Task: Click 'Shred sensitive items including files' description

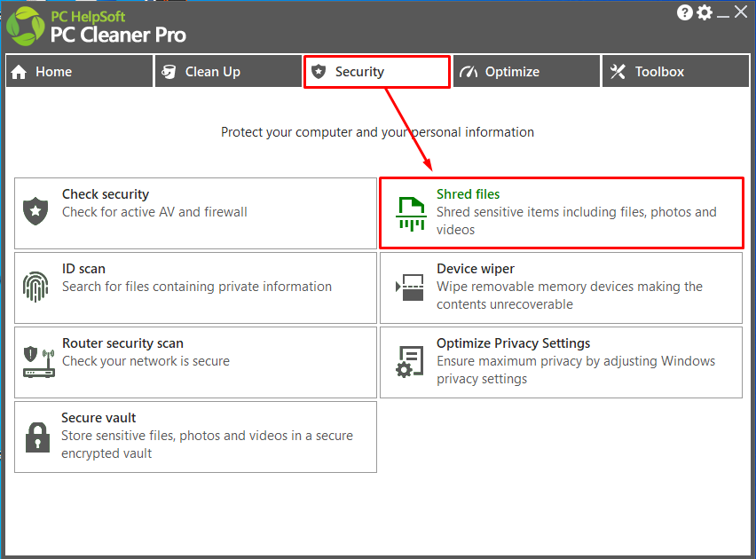Action: pos(577,221)
